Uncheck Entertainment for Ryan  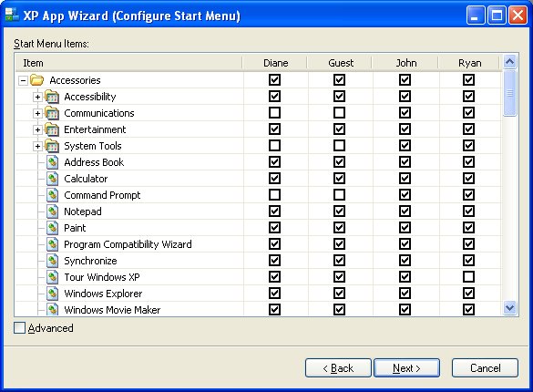468,129
